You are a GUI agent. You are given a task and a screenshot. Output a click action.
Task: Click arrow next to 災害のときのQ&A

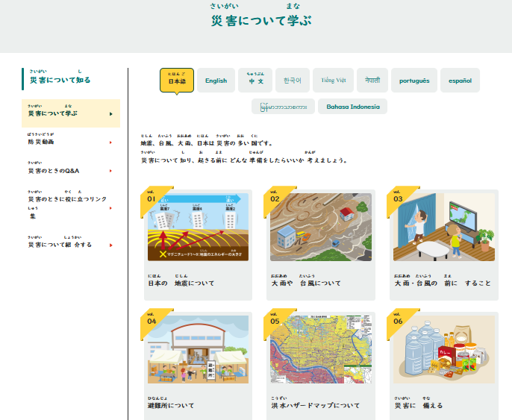click(x=110, y=171)
